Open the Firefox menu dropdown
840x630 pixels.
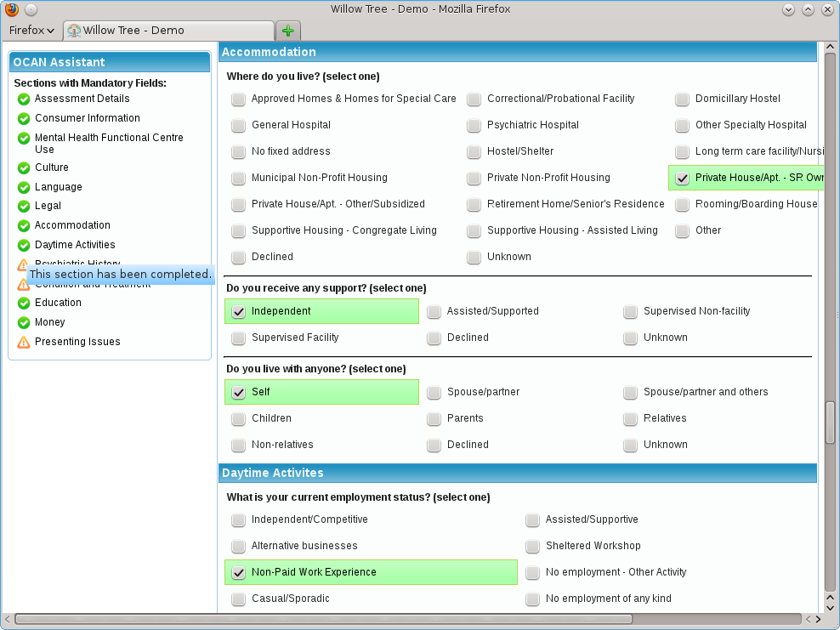coord(31,31)
